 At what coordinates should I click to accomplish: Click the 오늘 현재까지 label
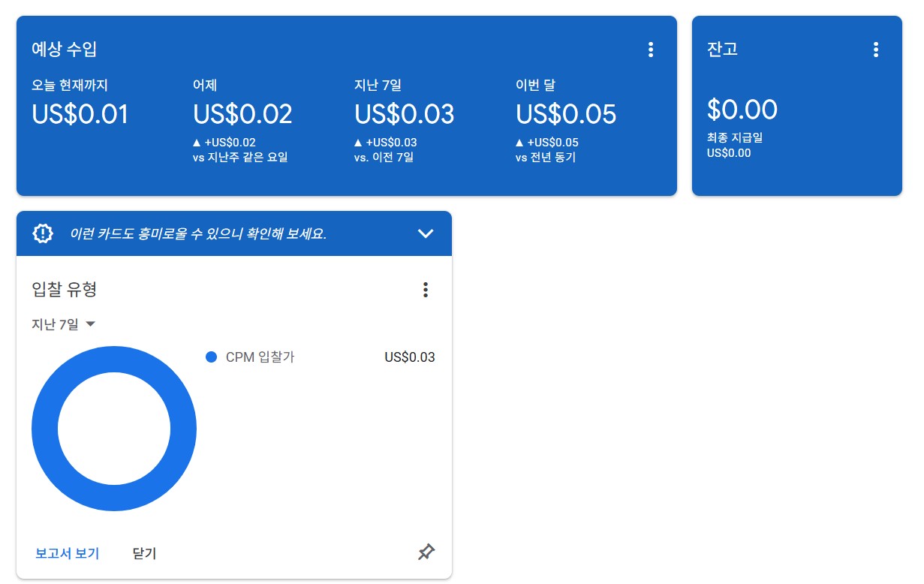coord(71,86)
